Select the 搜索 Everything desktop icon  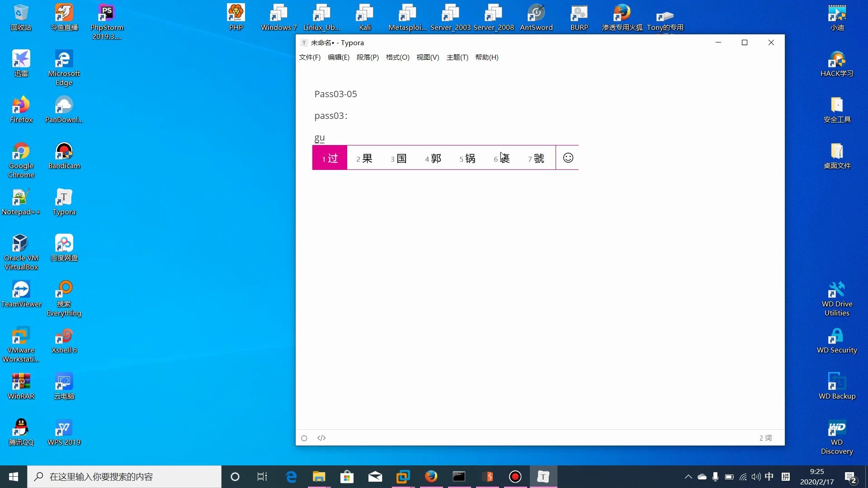coord(64,299)
